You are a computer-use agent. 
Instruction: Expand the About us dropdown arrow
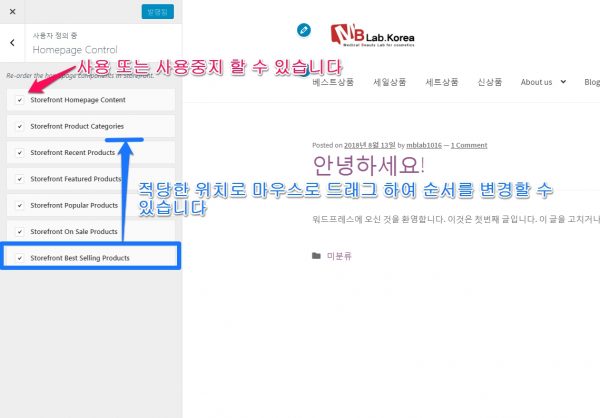563,82
